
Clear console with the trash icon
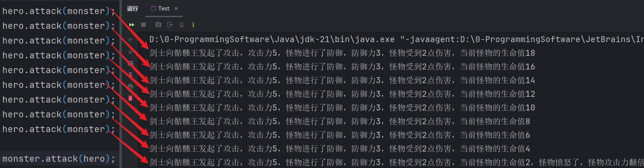click(x=130, y=98)
